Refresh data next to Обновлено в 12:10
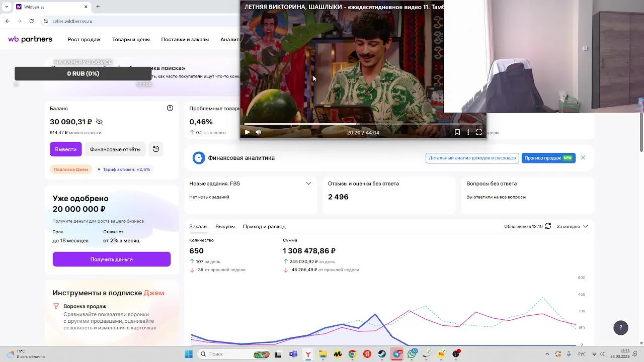Image resolution: width=644 pixels, height=362 pixels. (x=548, y=226)
